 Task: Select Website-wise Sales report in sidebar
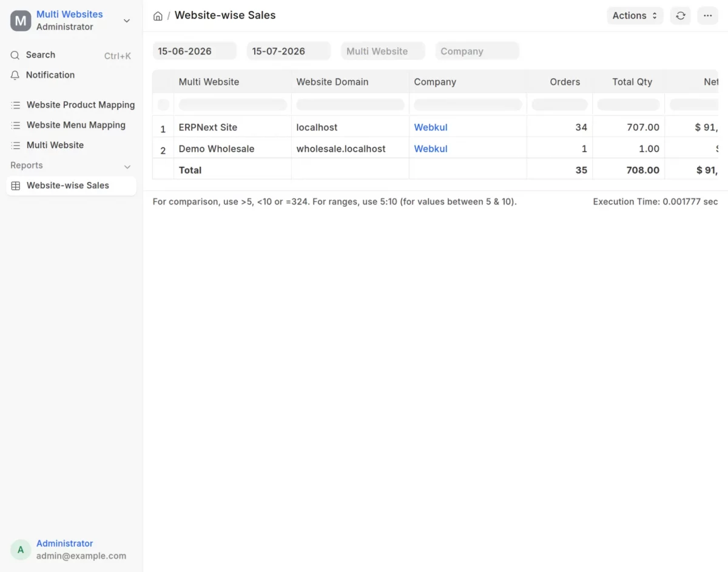point(72,186)
